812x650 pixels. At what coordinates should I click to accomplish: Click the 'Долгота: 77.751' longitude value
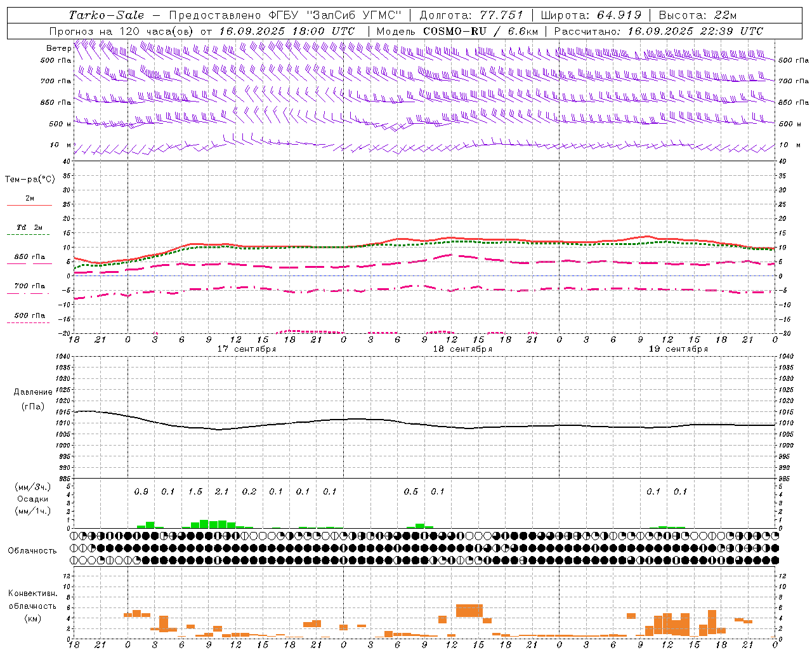(x=471, y=15)
